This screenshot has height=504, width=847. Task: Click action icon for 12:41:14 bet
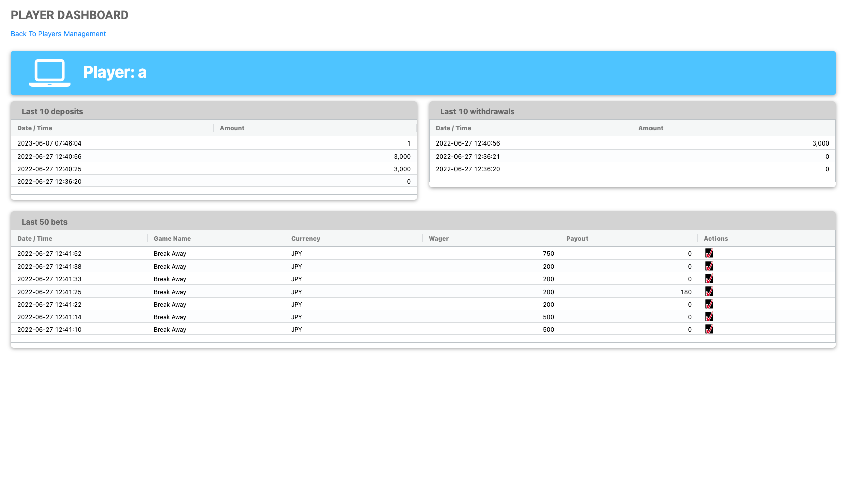tap(709, 317)
